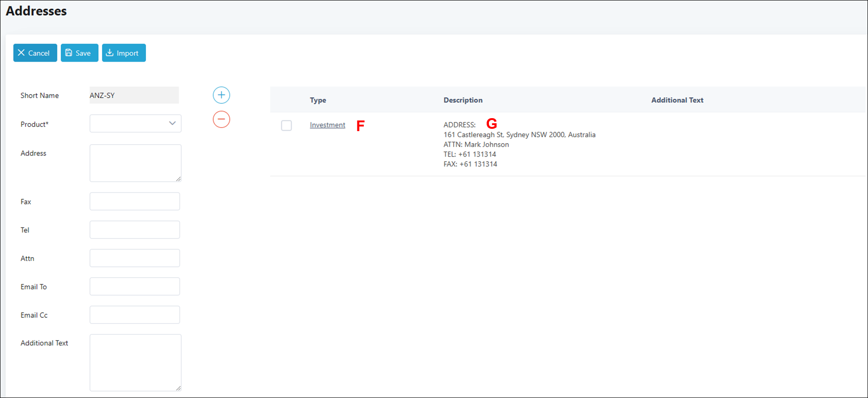Click the Short Name field showing ANZ-SY
Screen dimensions: 868x398
click(x=134, y=95)
